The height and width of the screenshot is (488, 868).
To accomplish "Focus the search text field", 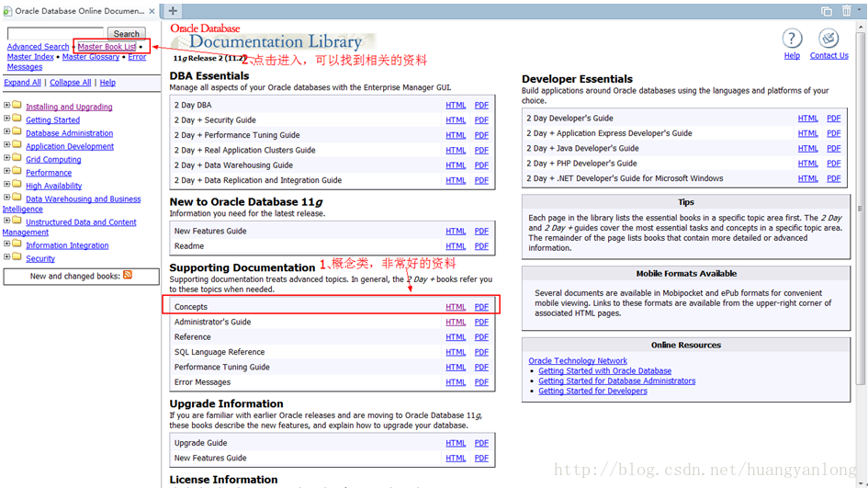I will click(x=55, y=34).
